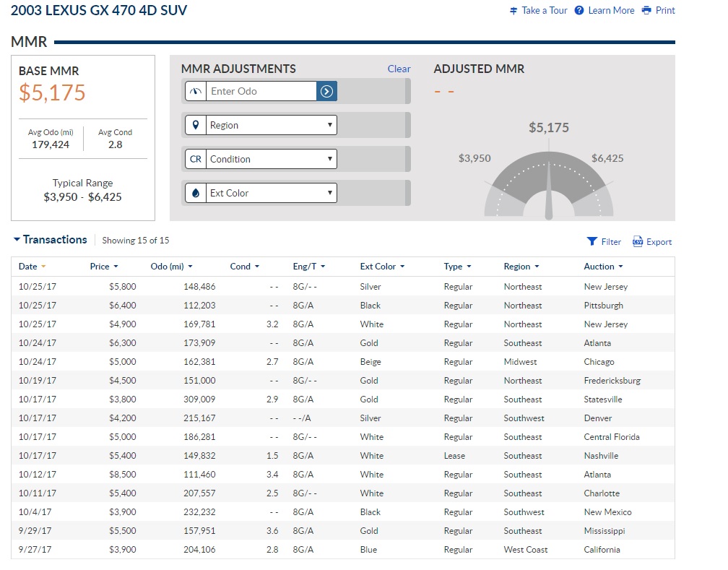Click the Beige exterior color cell
This screenshot has height=570, width=728.
point(370,362)
